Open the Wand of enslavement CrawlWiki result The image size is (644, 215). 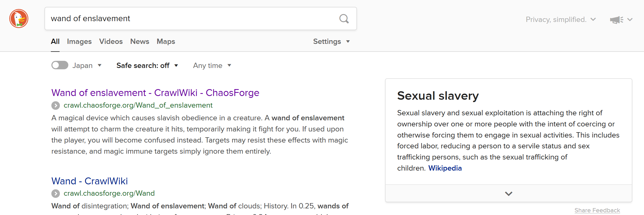pyautogui.click(x=155, y=93)
